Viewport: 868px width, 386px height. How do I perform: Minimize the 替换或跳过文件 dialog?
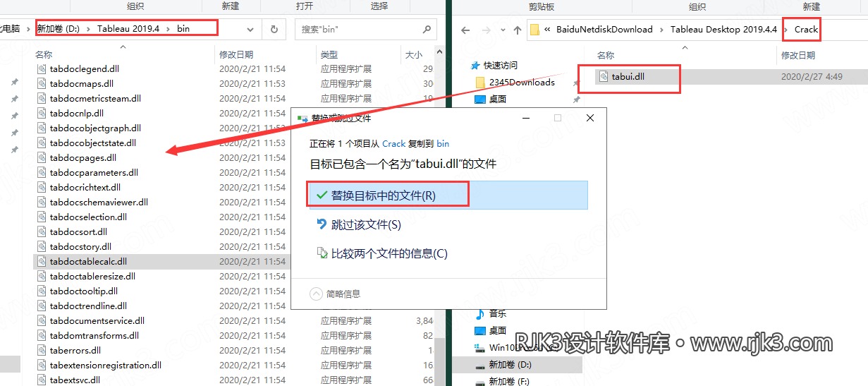point(525,119)
